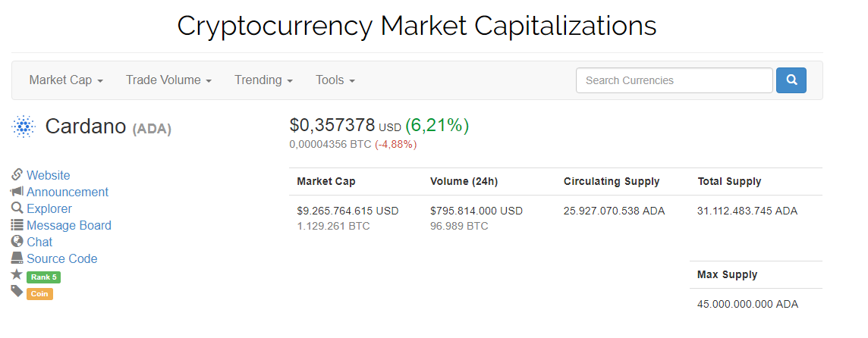Click the magnifier icon beside Explorer
The width and height of the screenshot is (868, 338).
pyautogui.click(x=17, y=208)
